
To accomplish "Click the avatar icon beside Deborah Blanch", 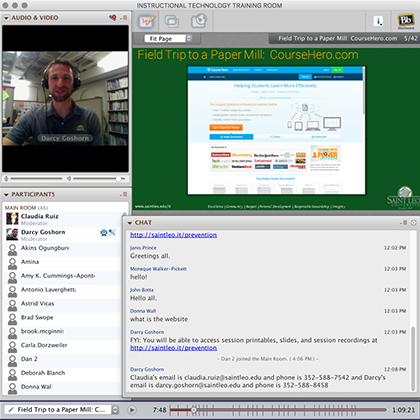I will tap(12, 374).
